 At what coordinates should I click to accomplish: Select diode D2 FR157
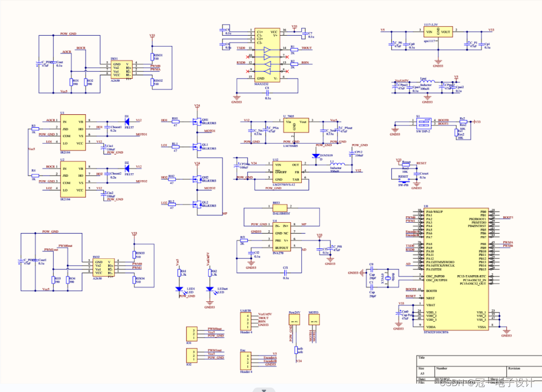[x=127, y=168]
